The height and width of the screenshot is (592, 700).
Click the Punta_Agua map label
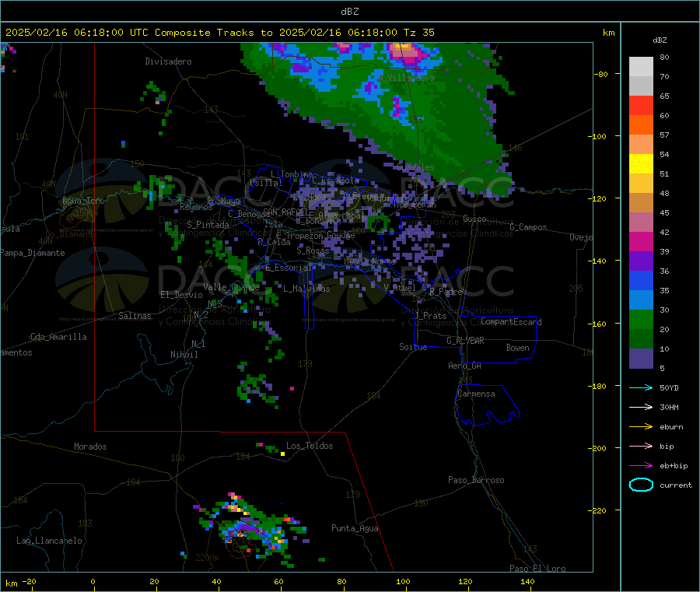pos(355,528)
